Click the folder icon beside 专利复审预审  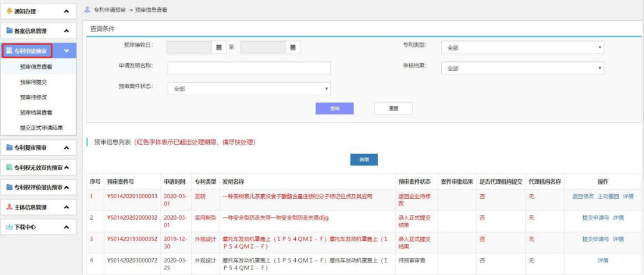(9, 148)
